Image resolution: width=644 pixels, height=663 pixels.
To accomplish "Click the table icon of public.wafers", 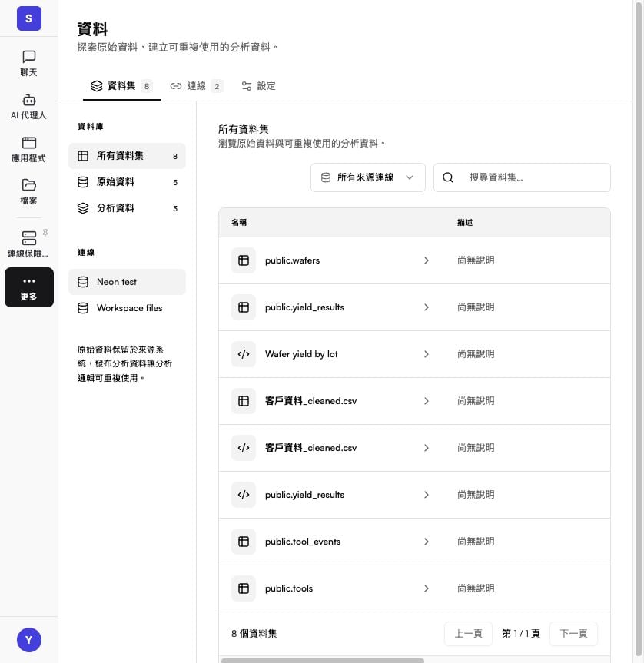I will click(244, 260).
